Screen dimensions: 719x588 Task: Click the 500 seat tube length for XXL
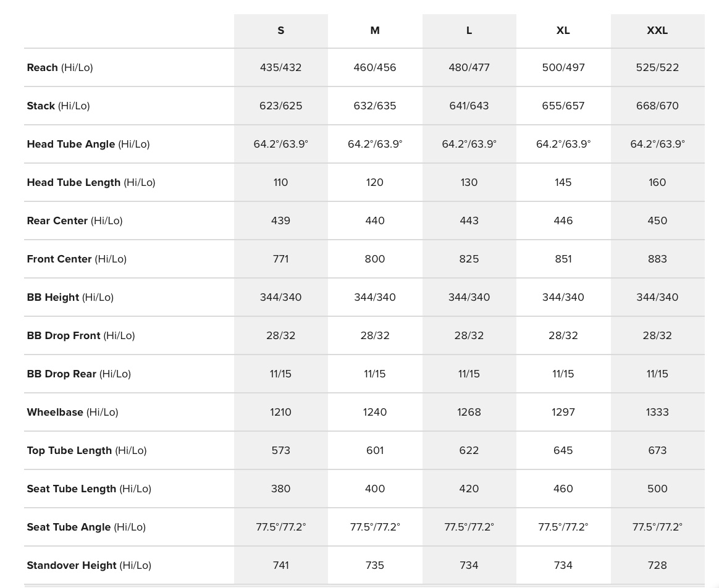(x=657, y=489)
